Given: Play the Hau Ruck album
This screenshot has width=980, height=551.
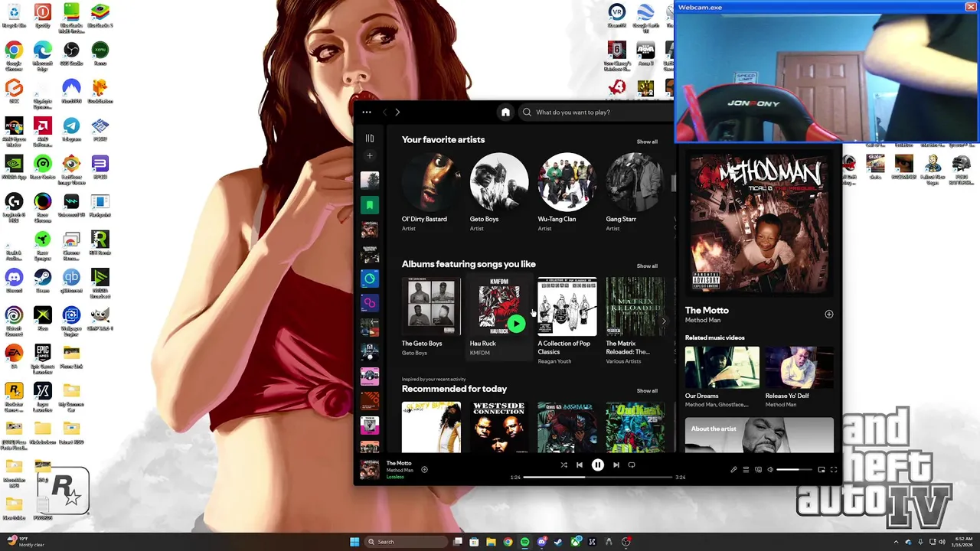Looking at the screenshot, I should (517, 324).
